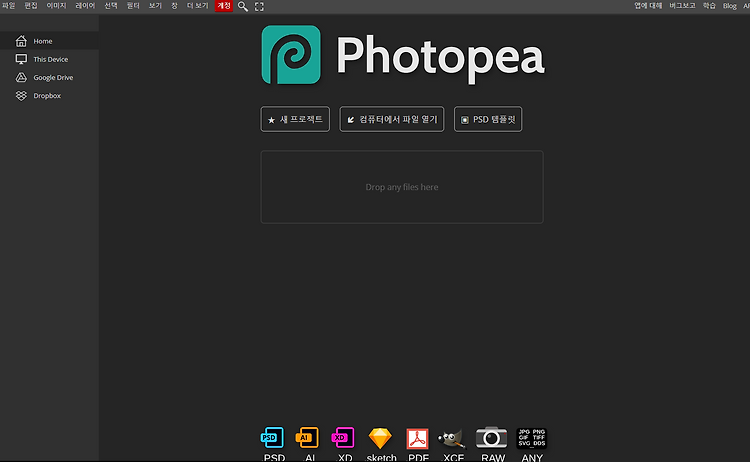Click the red 계정 account button

click(224, 6)
